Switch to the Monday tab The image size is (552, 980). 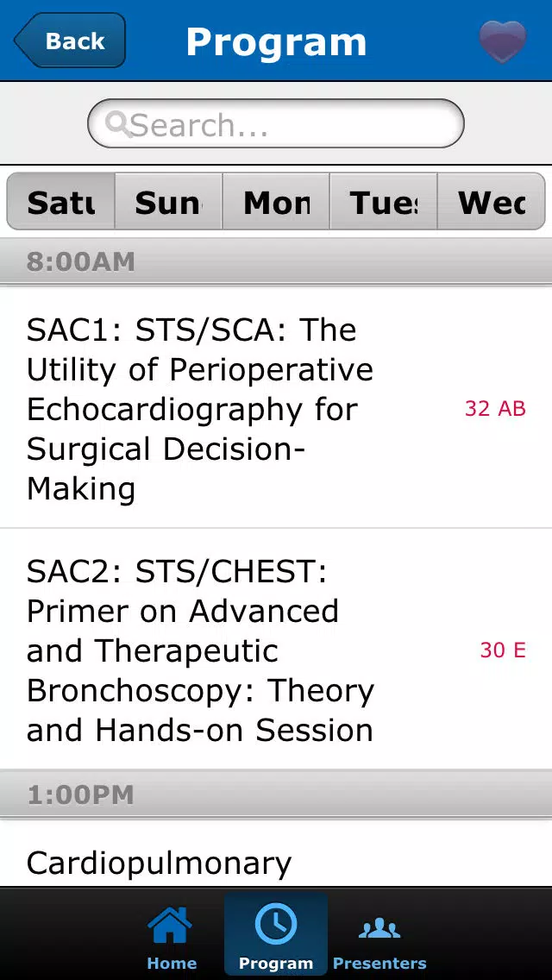pos(276,202)
